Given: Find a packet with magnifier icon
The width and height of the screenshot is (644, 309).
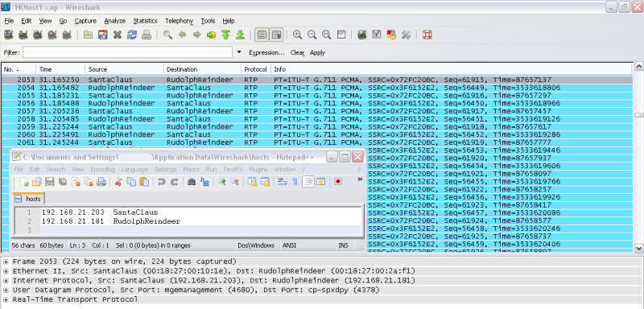Looking at the screenshot, I should [x=167, y=35].
